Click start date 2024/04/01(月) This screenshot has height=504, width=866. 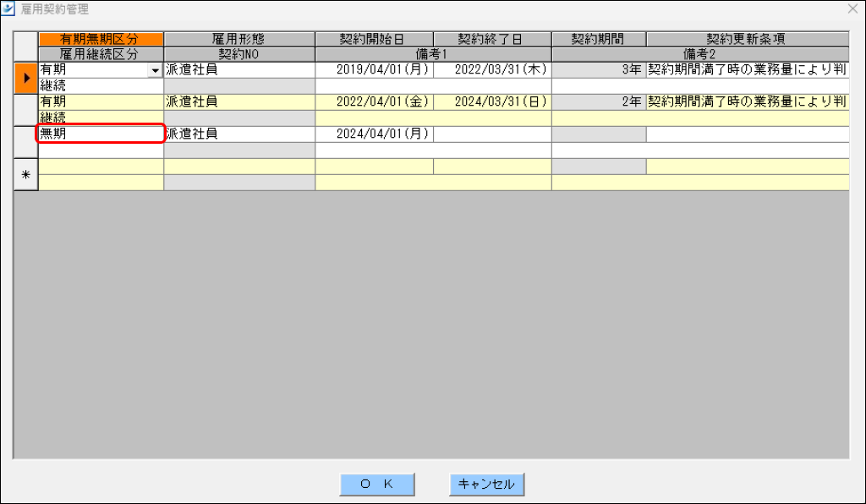(374, 134)
